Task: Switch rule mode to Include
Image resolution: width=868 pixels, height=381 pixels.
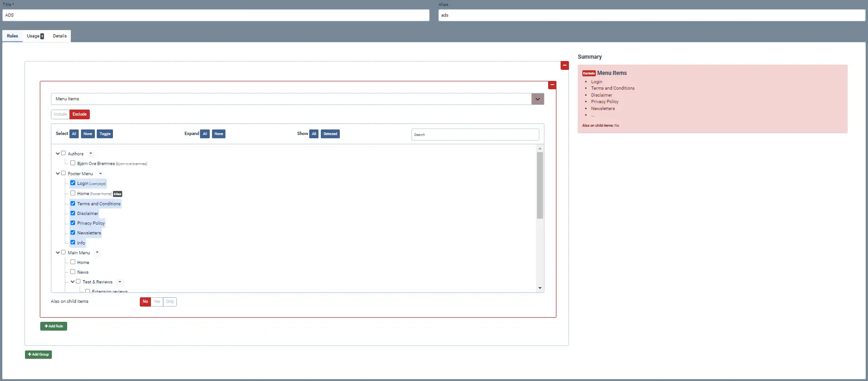Action: (60, 114)
